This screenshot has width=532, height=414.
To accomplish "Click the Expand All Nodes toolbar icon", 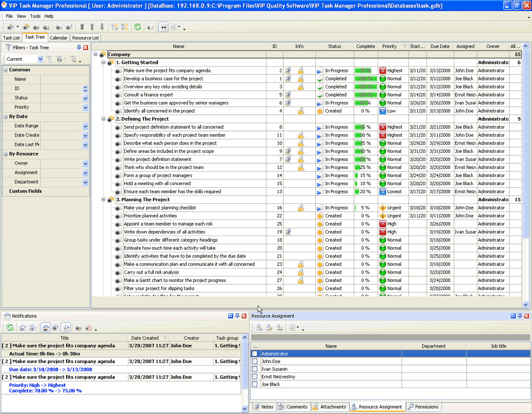I will [x=125, y=27].
